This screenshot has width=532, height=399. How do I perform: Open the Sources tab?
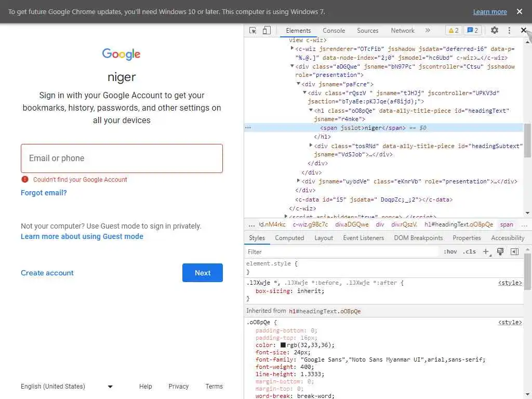pyautogui.click(x=367, y=31)
